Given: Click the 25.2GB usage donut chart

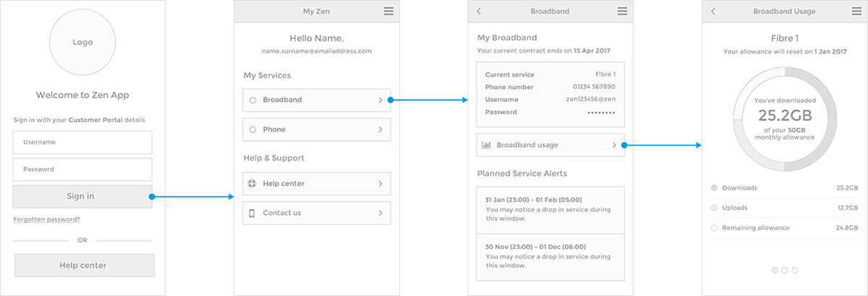Looking at the screenshot, I should 785,120.
